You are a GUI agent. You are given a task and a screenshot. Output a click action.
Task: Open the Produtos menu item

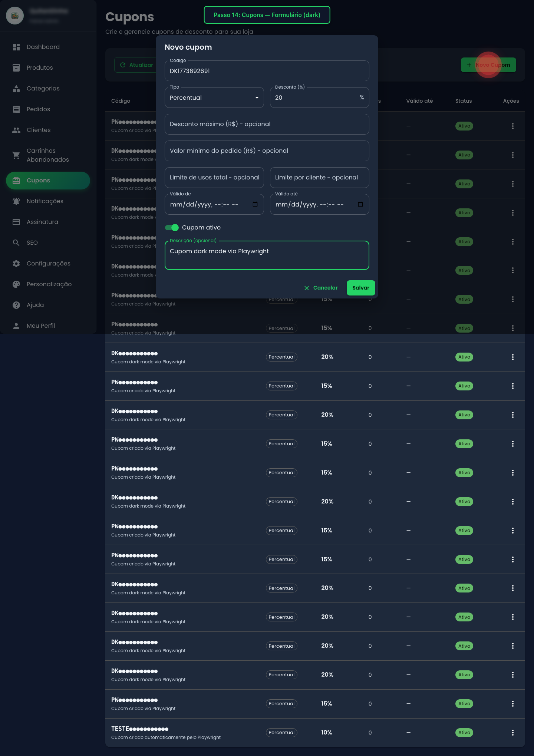(x=40, y=68)
